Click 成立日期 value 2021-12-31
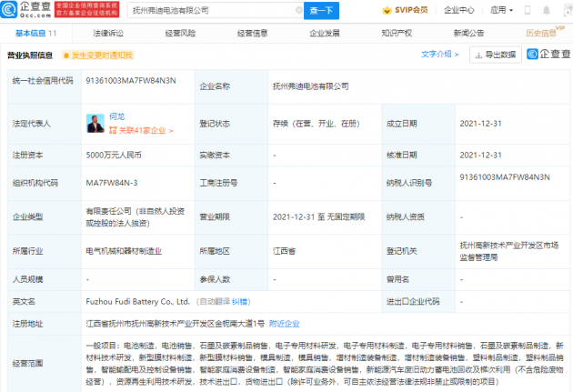The height and width of the screenshot is (392, 573). pyautogui.click(x=480, y=124)
